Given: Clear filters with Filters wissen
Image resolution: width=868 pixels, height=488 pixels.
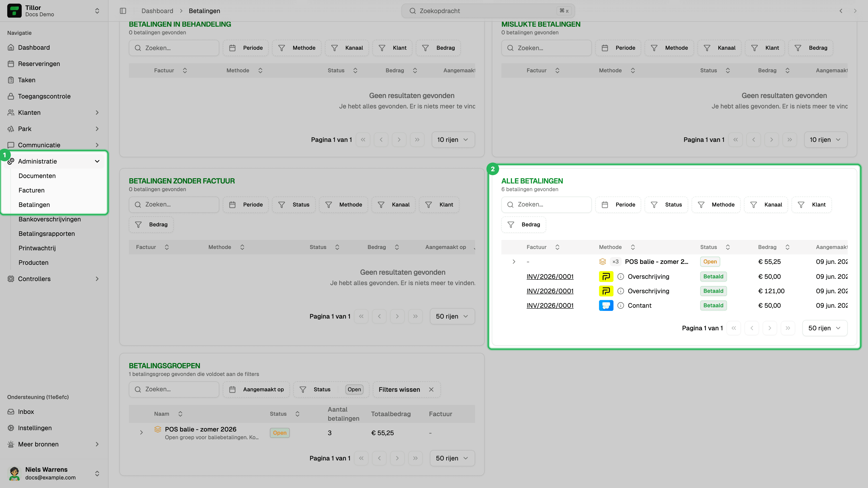Looking at the screenshot, I should coord(406,390).
